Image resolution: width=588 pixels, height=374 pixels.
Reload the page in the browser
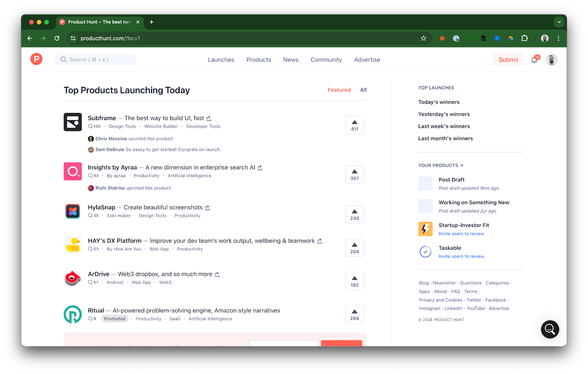57,38
